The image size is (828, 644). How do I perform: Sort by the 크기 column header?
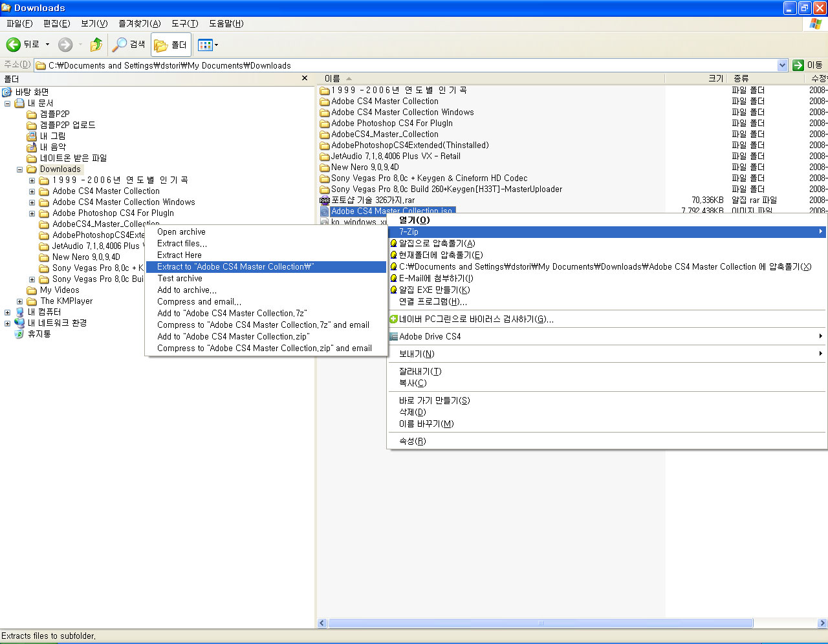click(x=696, y=78)
